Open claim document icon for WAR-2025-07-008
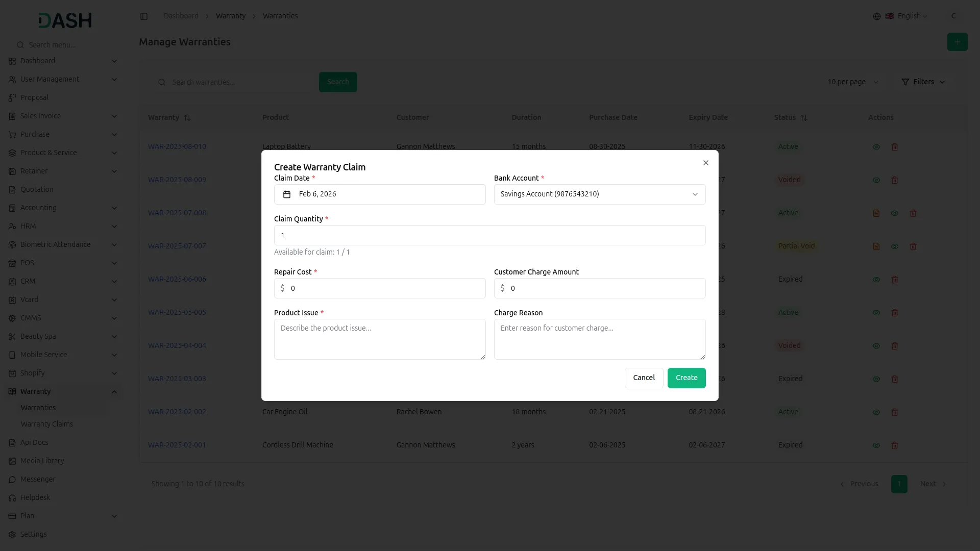 point(876,213)
